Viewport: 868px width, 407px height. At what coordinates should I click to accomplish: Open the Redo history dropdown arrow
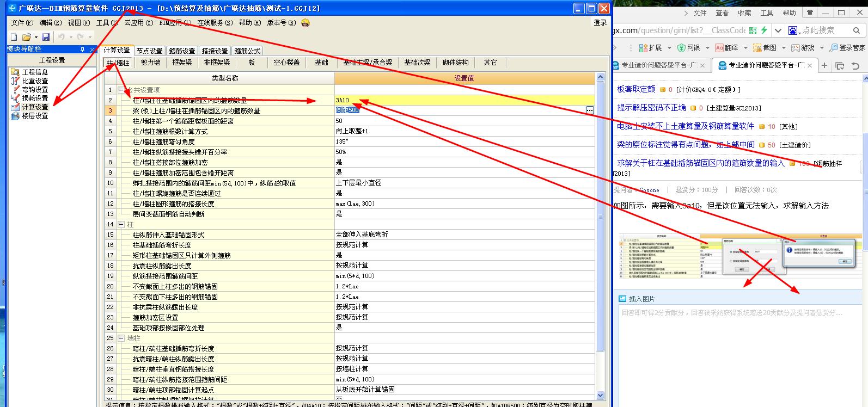[90, 37]
